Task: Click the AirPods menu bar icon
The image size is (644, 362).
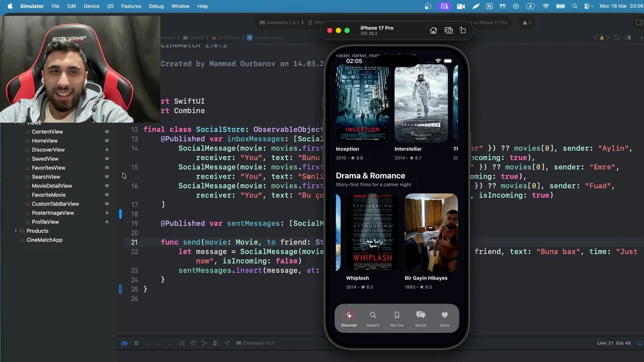Action: pos(503,6)
